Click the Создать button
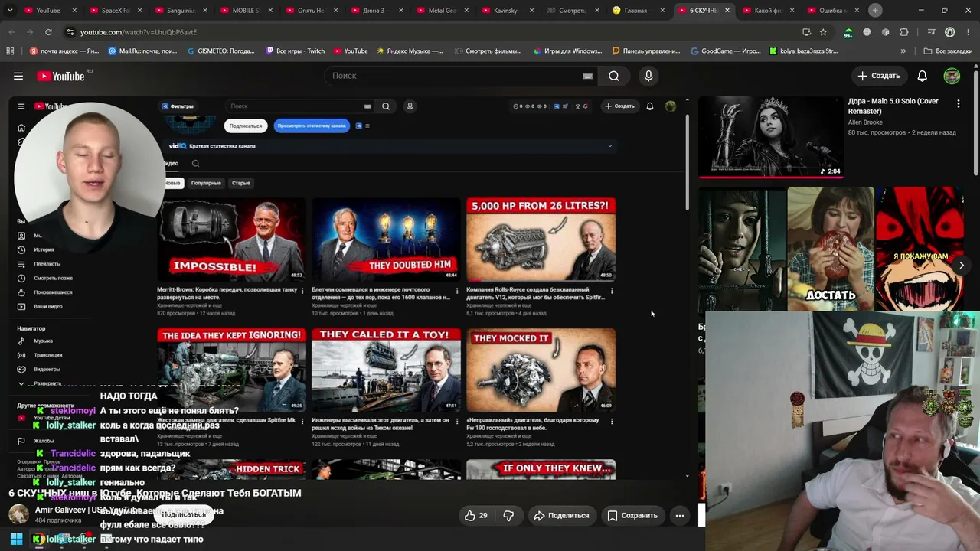980x551 pixels. tap(879, 76)
